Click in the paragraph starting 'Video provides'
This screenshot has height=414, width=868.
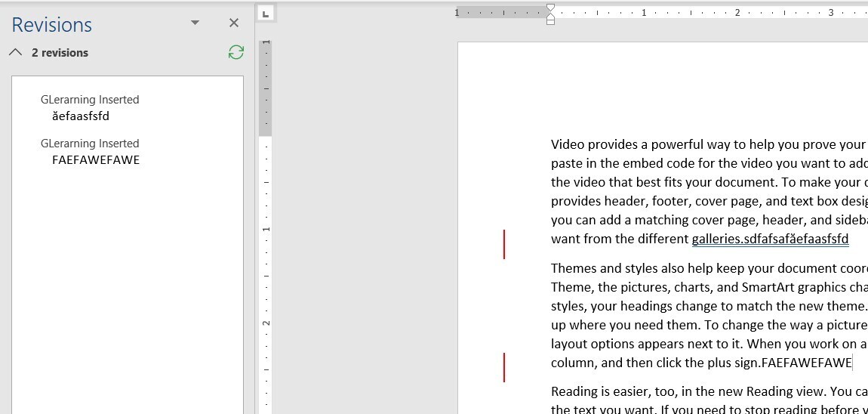point(709,192)
